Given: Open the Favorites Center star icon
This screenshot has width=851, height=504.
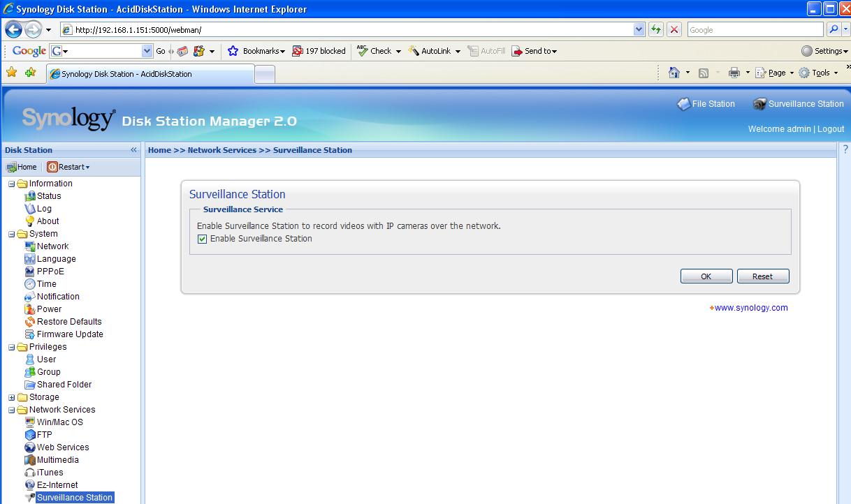Looking at the screenshot, I should [12, 73].
